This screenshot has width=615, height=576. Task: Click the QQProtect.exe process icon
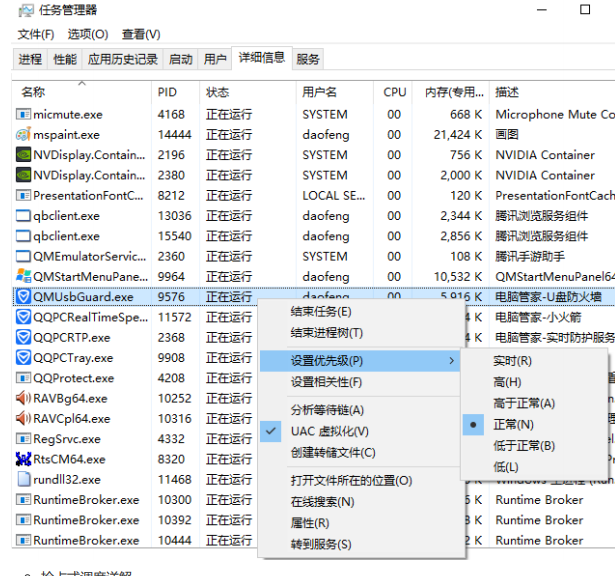click(23, 378)
